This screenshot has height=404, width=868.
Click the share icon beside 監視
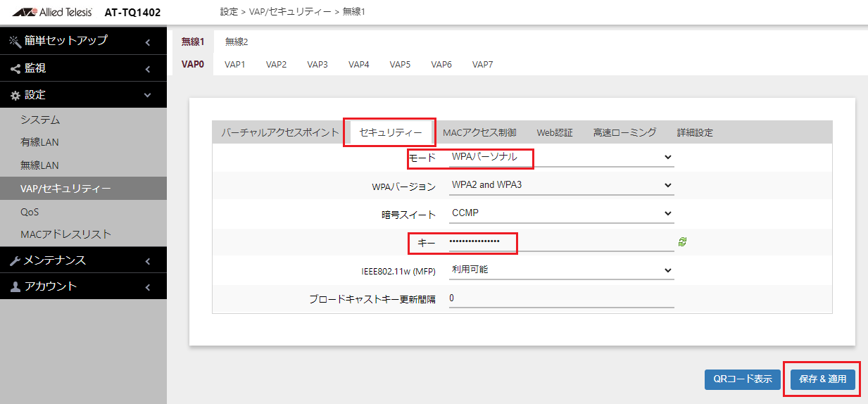point(15,69)
